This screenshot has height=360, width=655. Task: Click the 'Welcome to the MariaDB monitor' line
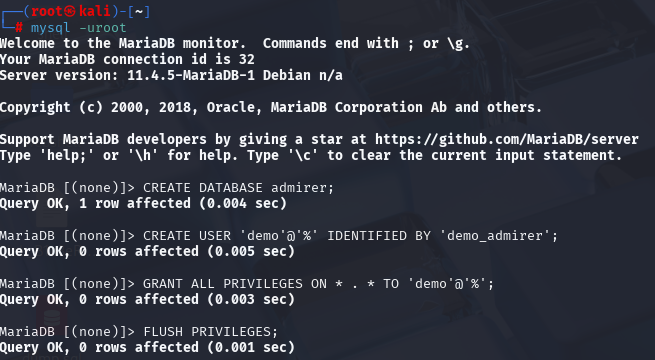click(235, 43)
